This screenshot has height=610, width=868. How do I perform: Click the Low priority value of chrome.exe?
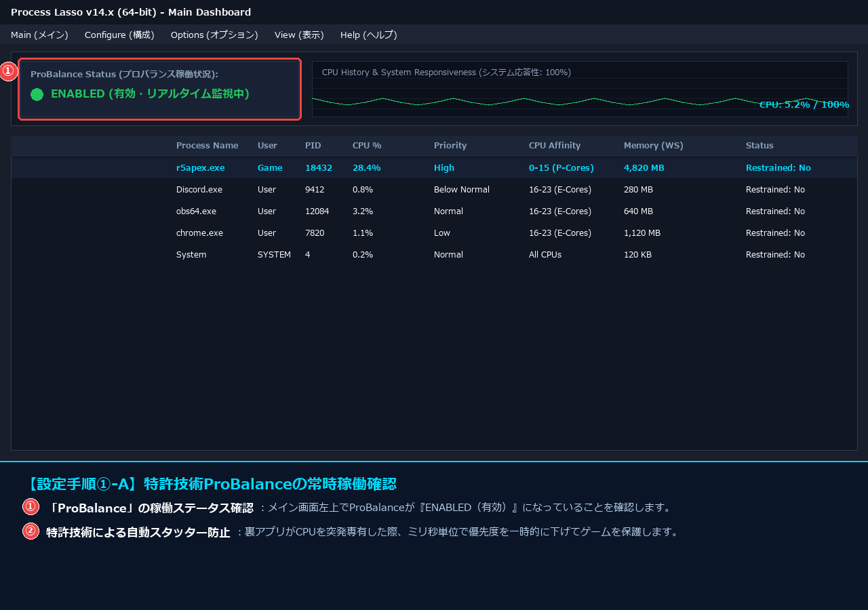[442, 233]
